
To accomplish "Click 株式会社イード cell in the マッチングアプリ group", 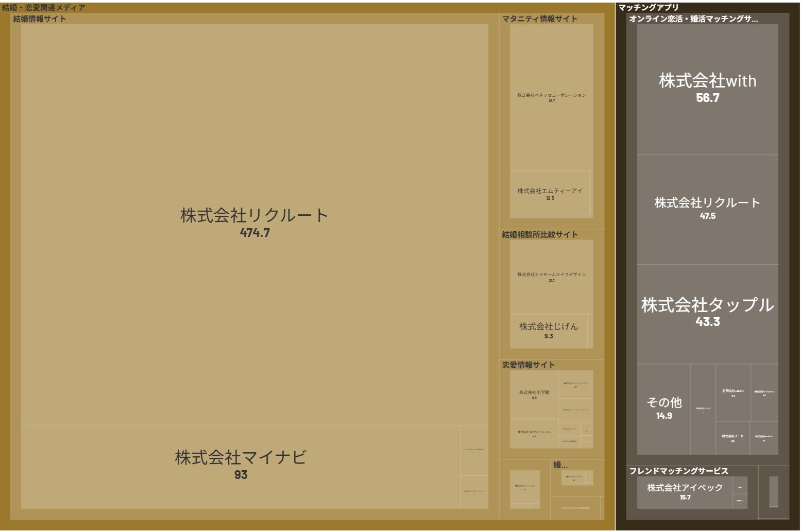I will 732,438.
